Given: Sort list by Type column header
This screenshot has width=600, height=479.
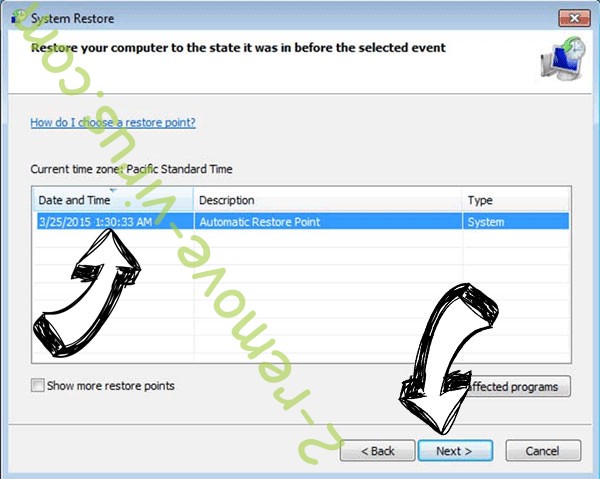Looking at the screenshot, I should click(x=516, y=200).
